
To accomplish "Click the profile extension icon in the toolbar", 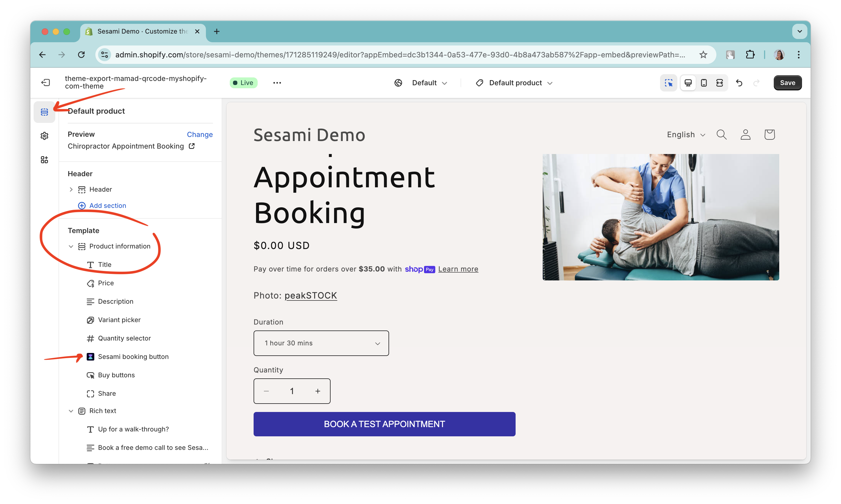I will [x=730, y=55].
